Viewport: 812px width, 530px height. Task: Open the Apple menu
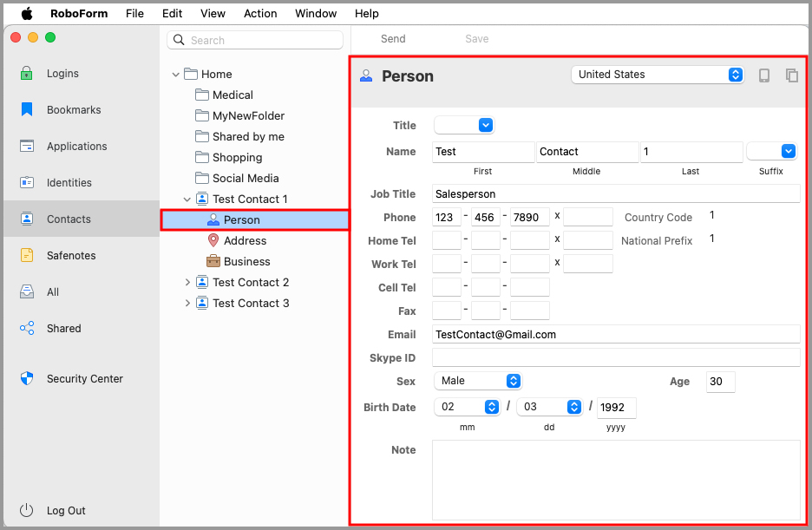[x=26, y=13]
